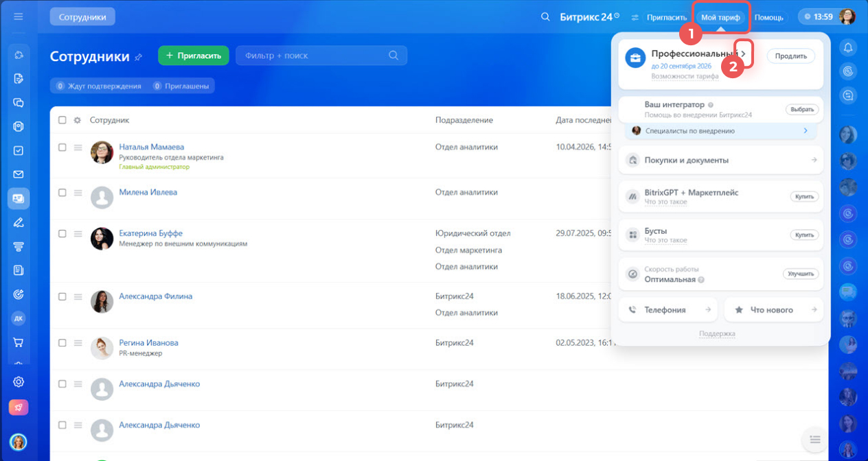The width and height of the screenshot is (868, 461).
Task: Tick the checkbox next to Милена Ивлева
Action: pyautogui.click(x=62, y=193)
